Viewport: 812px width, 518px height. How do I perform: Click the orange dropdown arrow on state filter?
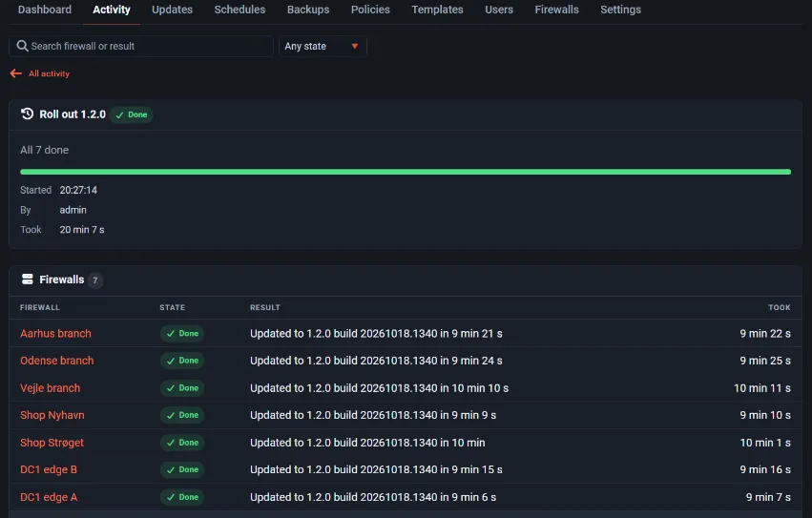click(355, 46)
